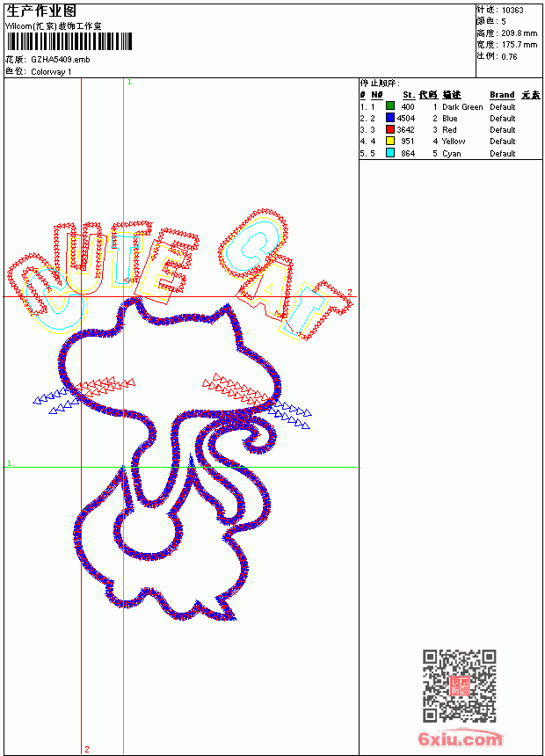Click the stitch count value 10363
Image resolution: width=545 pixels, height=756 pixels.
pos(512,11)
